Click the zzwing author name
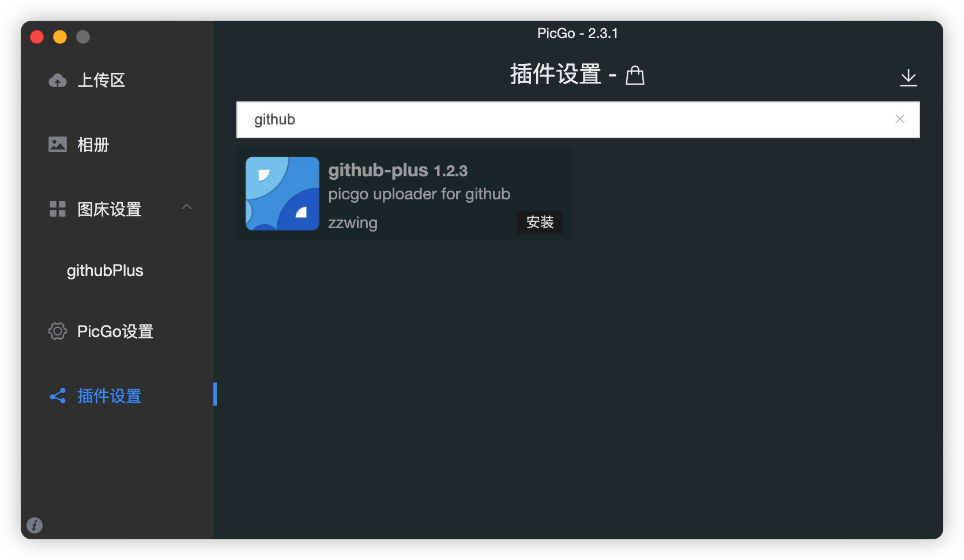This screenshot has height=560, width=964. click(353, 223)
